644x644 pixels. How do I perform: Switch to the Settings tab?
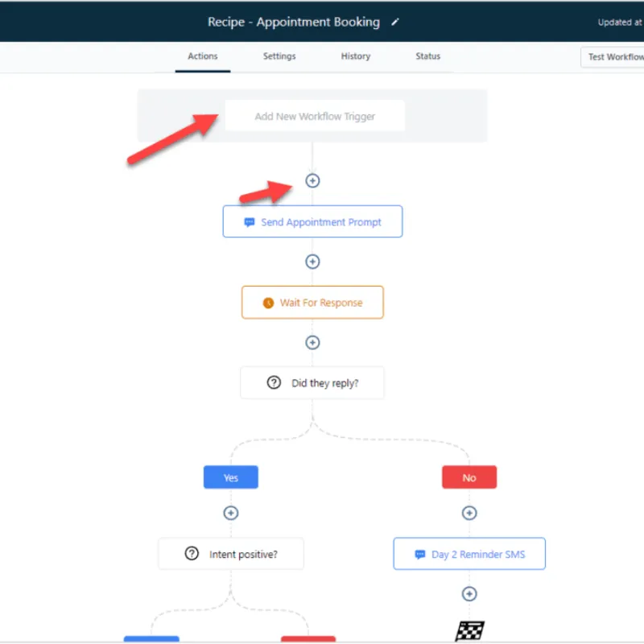279,56
